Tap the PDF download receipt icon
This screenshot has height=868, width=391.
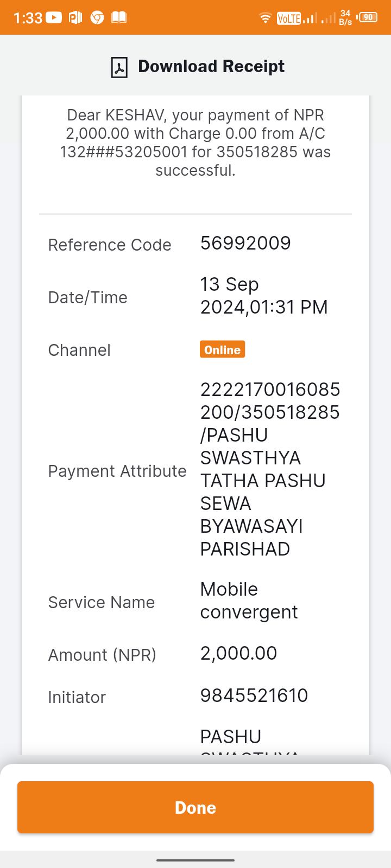119,67
